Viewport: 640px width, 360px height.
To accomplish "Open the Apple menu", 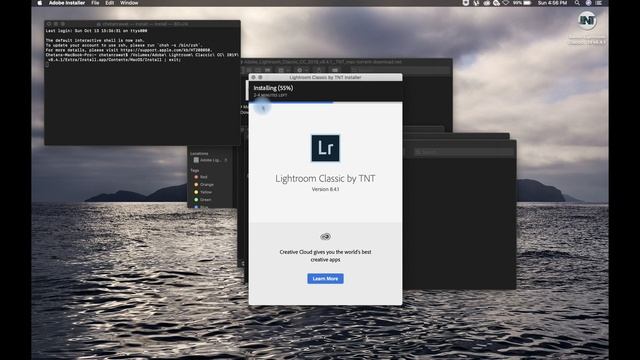I will click(40, 3).
